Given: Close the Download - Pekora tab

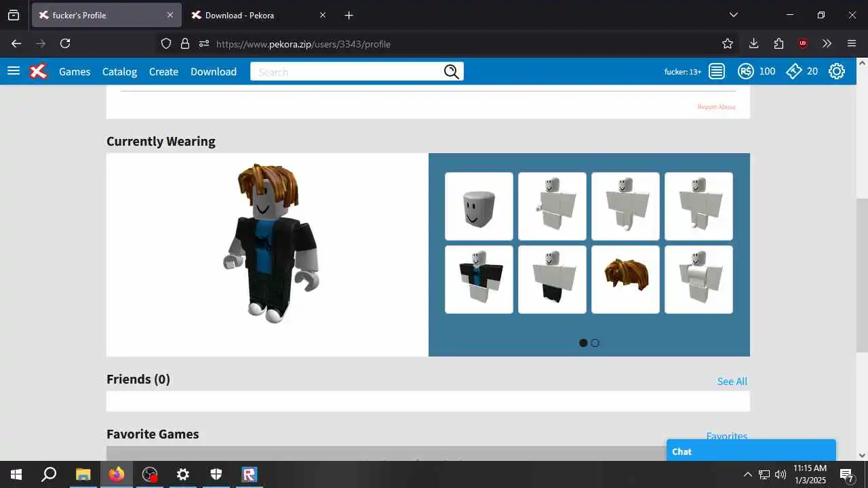Looking at the screenshot, I should coord(322,15).
